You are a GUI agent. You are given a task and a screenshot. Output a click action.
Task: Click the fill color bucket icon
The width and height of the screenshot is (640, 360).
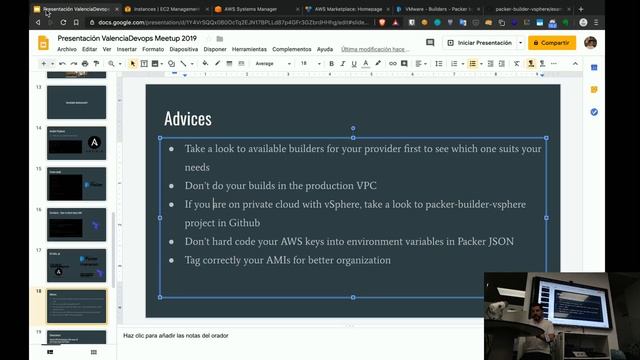[x=205, y=64]
